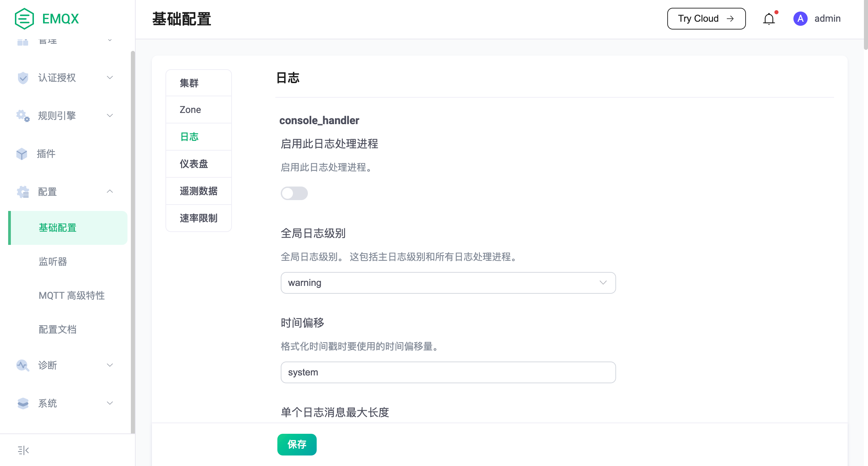Click the EMQX logo icon

[x=22, y=18]
